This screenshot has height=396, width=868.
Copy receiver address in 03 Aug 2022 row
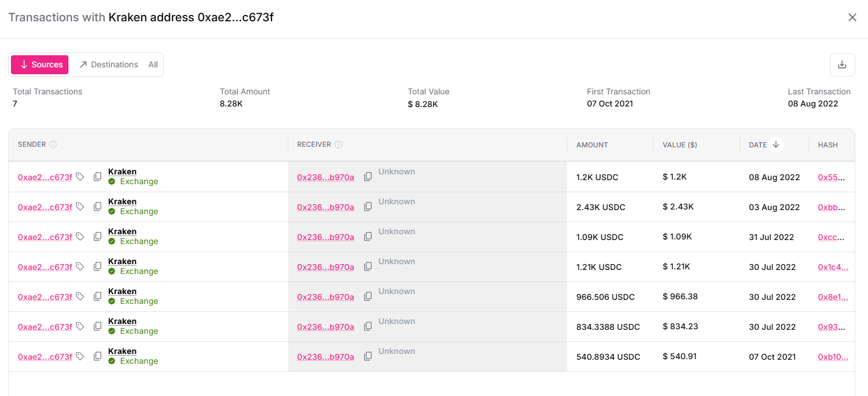pyautogui.click(x=368, y=207)
